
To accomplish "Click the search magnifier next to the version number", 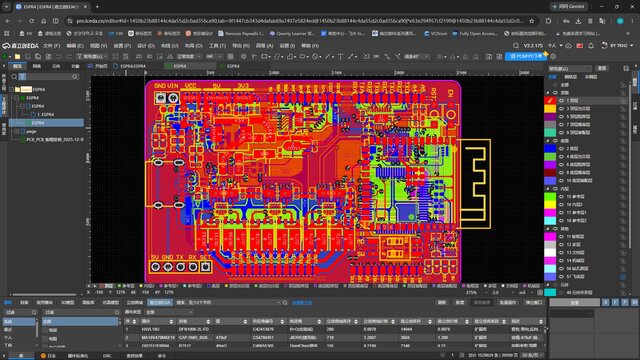I will tap(516, 46).
